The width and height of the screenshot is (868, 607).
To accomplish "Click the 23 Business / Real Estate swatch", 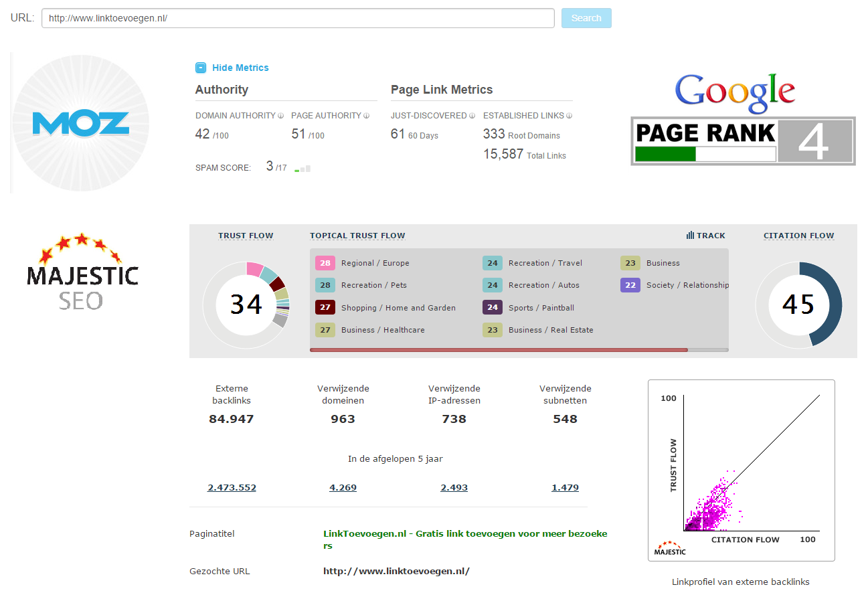I will coord(493,330).
